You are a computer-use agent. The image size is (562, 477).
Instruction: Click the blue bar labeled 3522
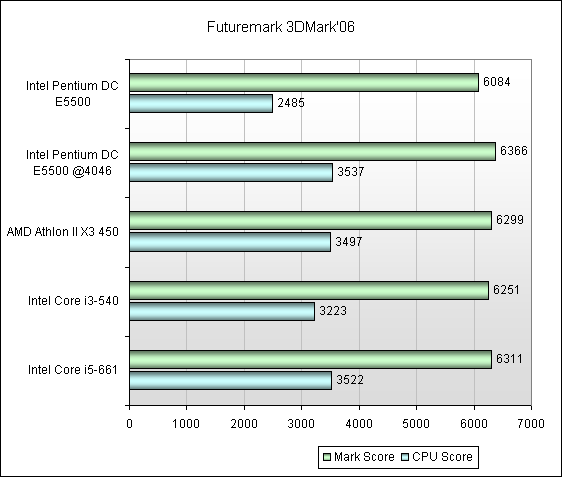pos(230,380)
